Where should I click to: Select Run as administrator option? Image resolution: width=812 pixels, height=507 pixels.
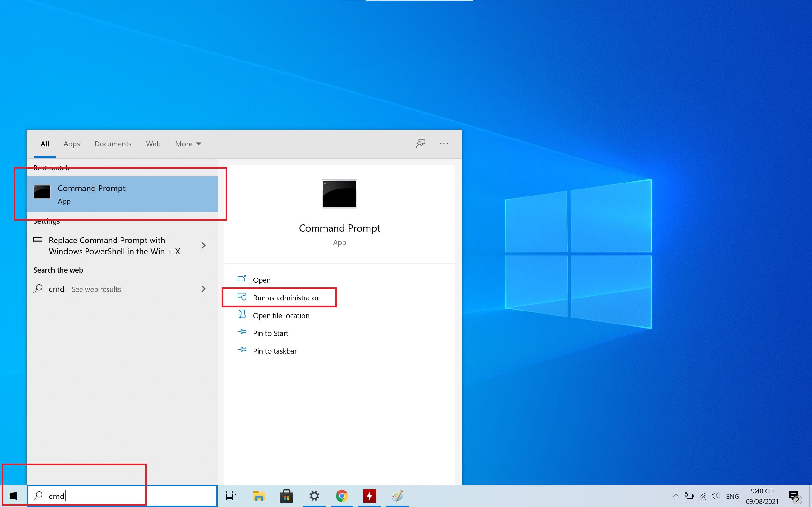click(286, 297)
